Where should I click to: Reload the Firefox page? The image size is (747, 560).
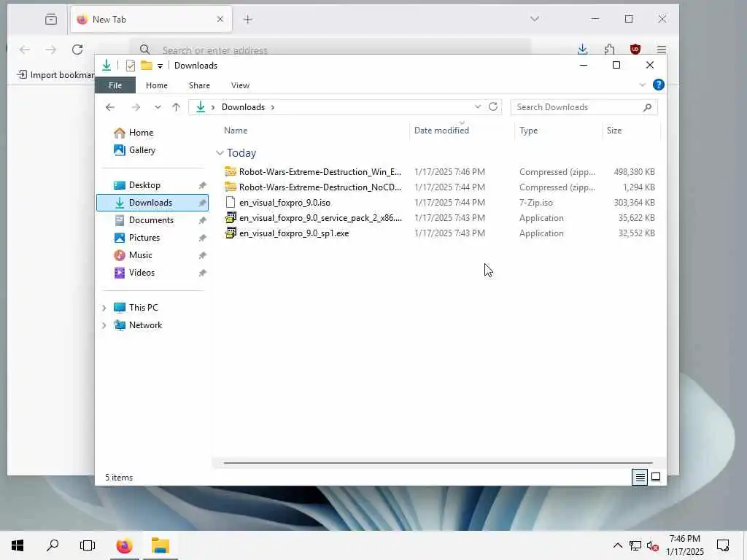coord(77,50)
